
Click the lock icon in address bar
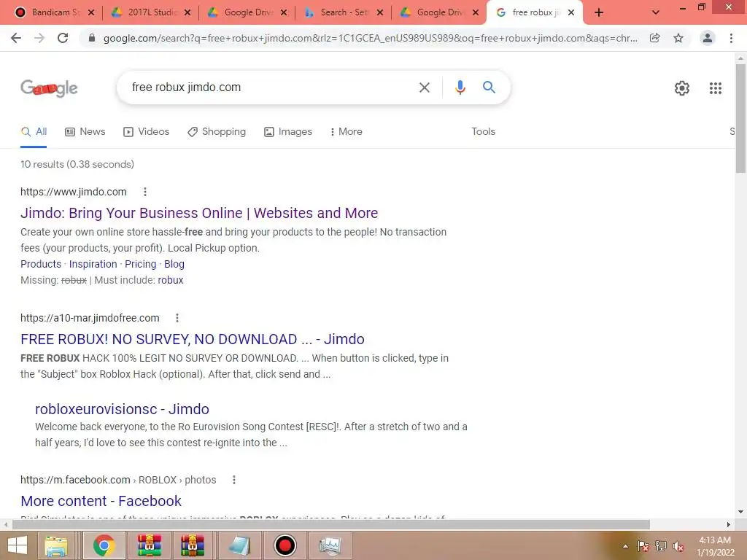point(92,38)
